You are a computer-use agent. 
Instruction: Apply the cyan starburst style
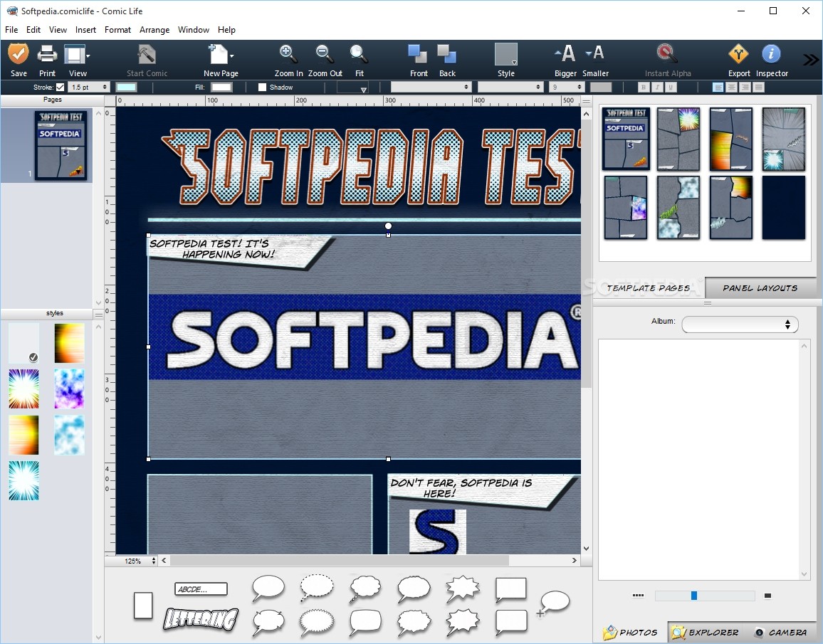click(23, 480)
